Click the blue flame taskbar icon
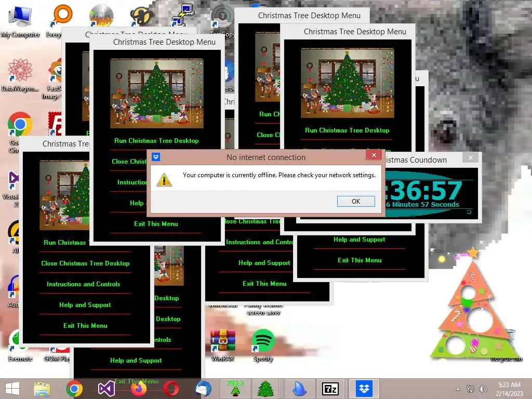 [299, 389]
